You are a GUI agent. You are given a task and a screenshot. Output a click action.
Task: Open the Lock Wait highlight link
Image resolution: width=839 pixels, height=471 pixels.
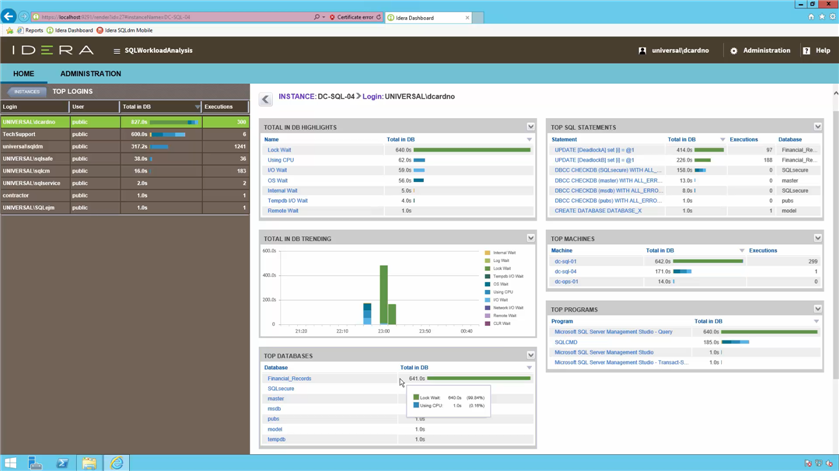(279, 150)
